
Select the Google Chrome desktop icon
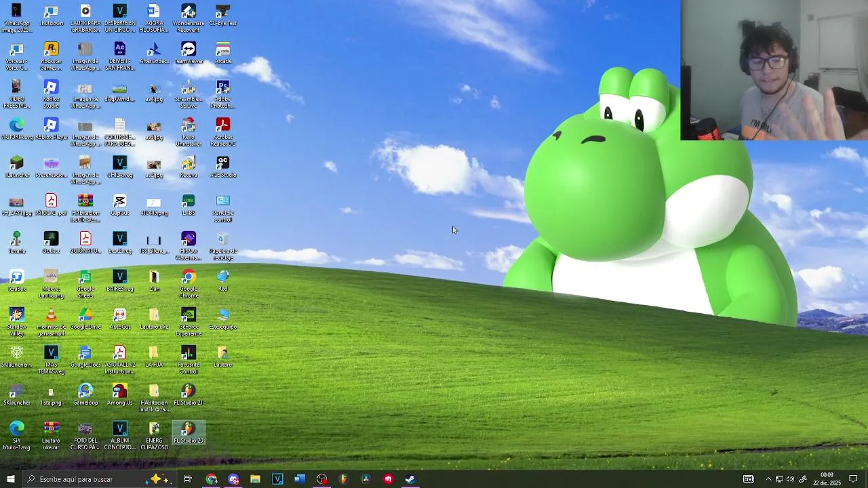click(189, 284)
